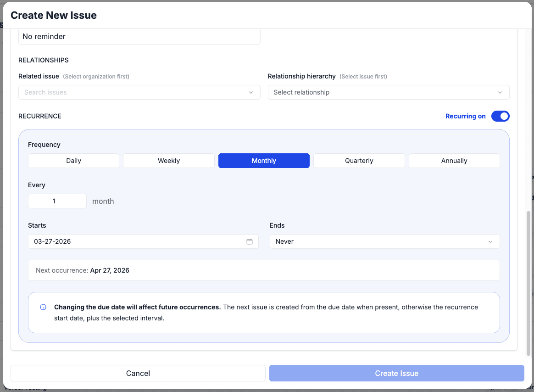Click the info icon beside the due date notice
The height and width of the screenshot is (392, 534).
coord(43,307)
